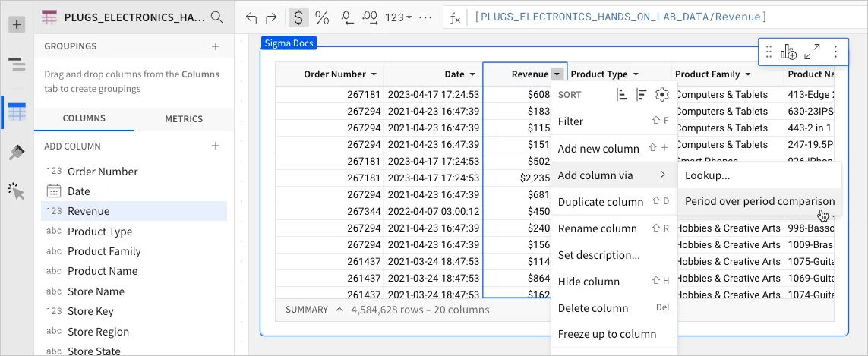Select Store Region in the columns list

coord(134,332)
